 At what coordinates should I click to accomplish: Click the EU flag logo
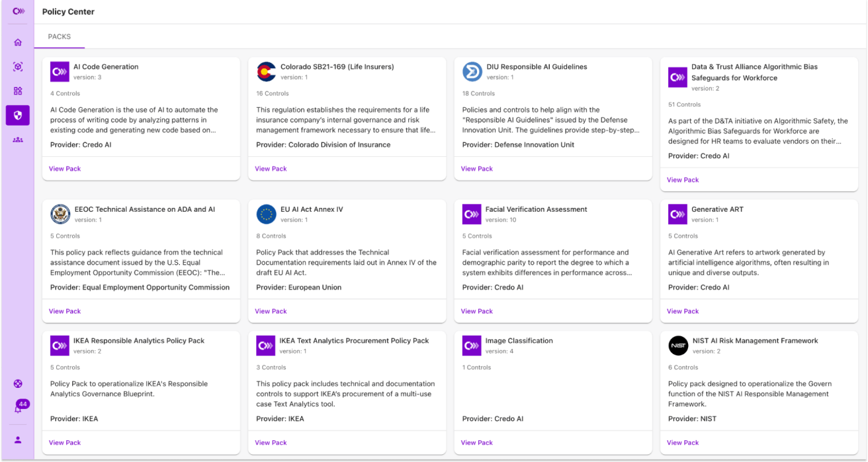pos(266,214)
